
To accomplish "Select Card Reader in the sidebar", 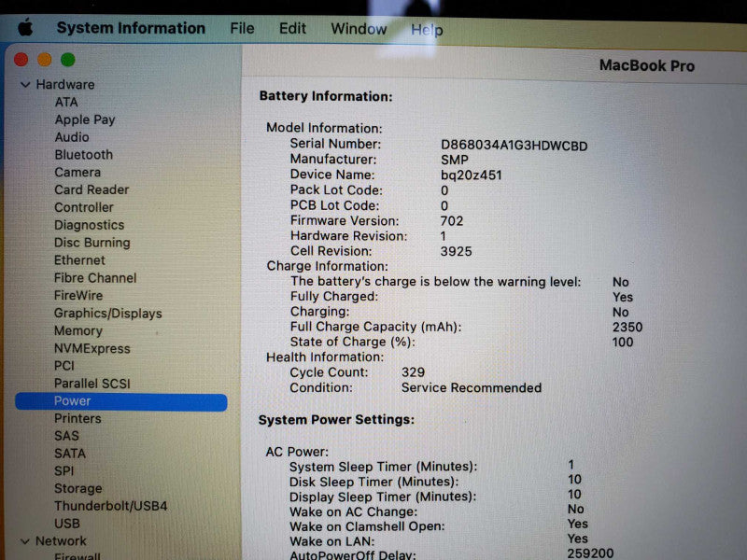I will click(x=92, y=189).
